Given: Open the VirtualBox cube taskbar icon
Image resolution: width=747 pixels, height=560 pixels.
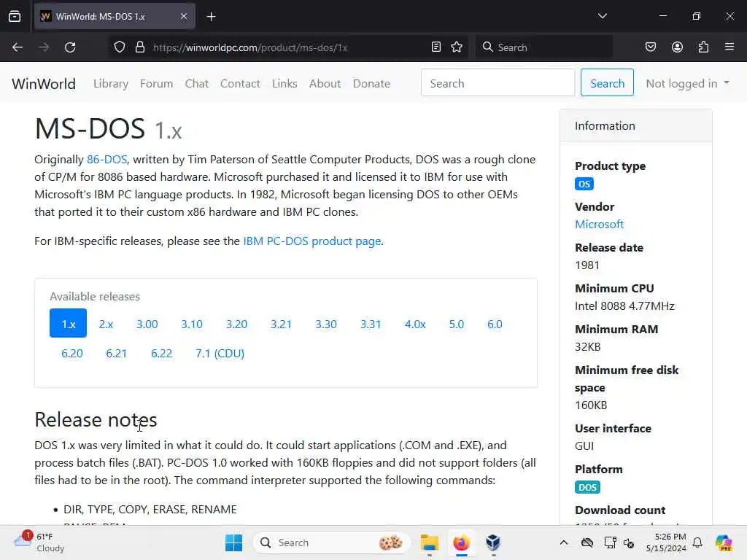Looking at the screenshot, I should (x=493, y=542).
